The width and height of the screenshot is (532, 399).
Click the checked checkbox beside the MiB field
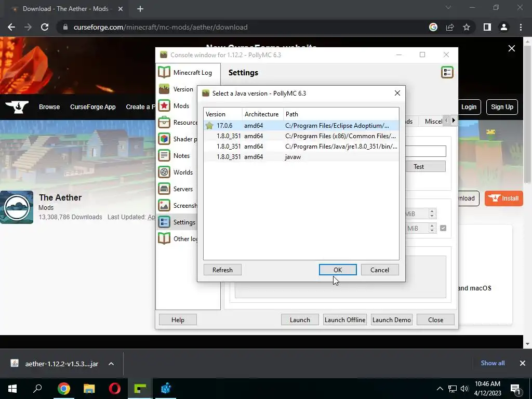[443, 228]
